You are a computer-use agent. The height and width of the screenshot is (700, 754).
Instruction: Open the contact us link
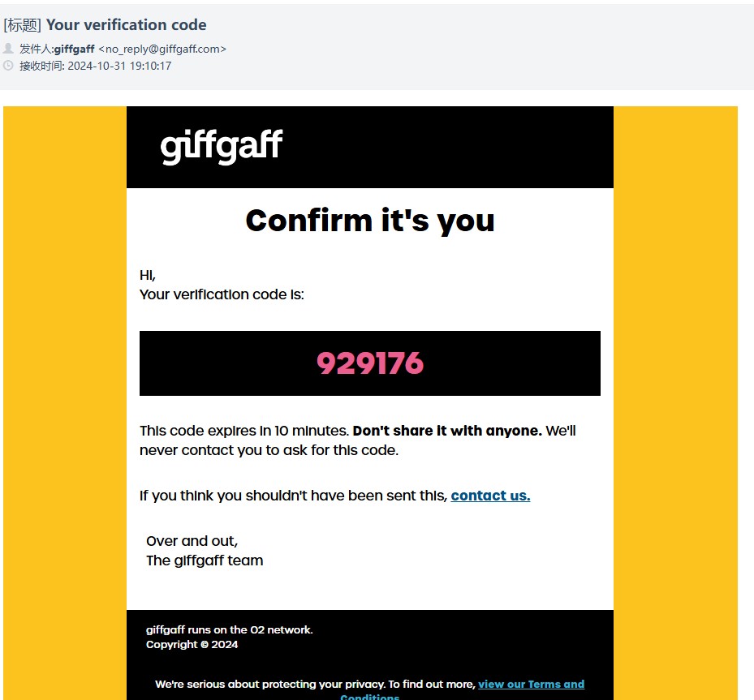[x=490, y=496]
